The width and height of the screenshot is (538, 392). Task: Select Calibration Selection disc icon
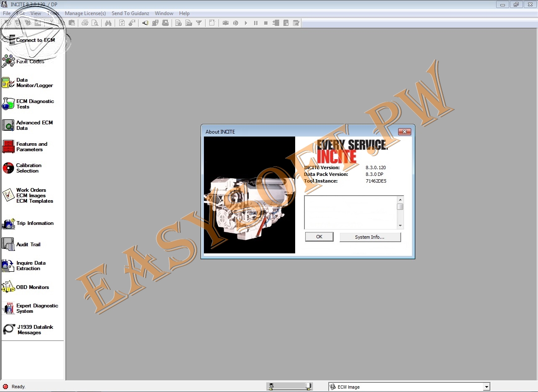[x=8, y=168]
